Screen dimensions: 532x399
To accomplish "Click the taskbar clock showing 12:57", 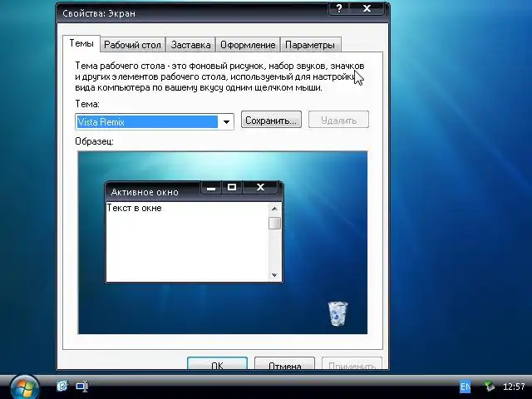I will [x=514, y=387].
